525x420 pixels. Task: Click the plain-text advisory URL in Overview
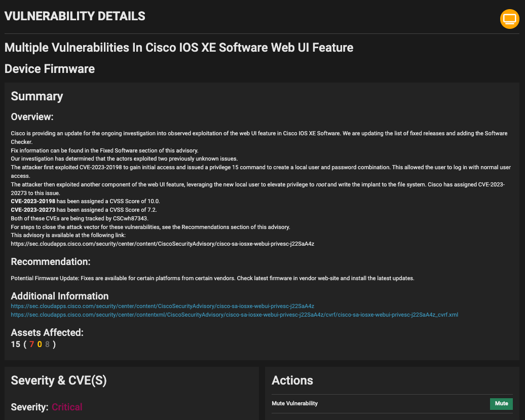pos(162,244)
